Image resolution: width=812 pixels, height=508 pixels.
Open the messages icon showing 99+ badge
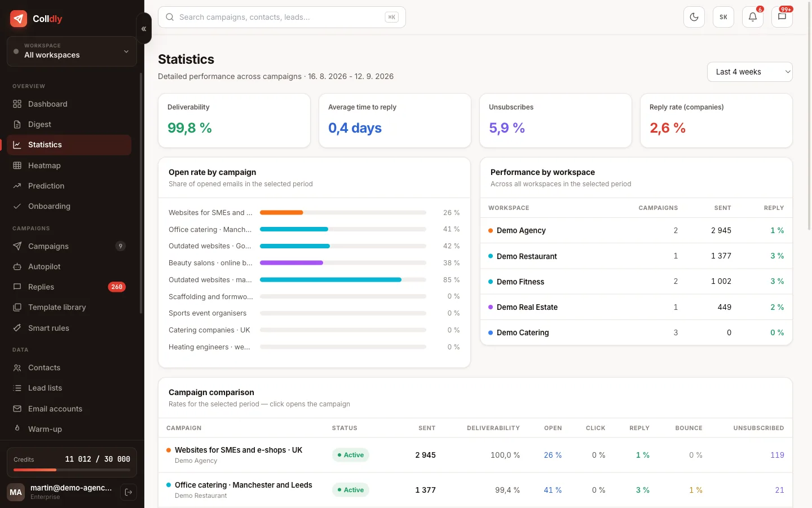point(782,17)
